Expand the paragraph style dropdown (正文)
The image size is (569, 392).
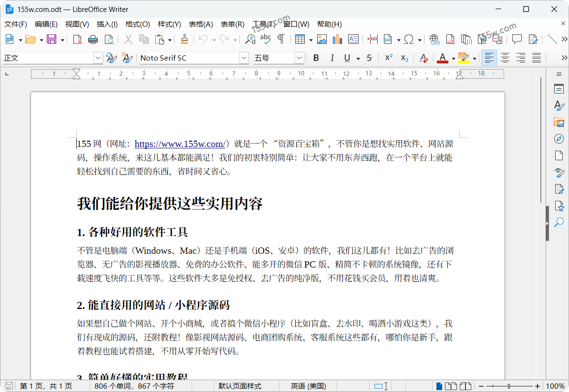98,58
